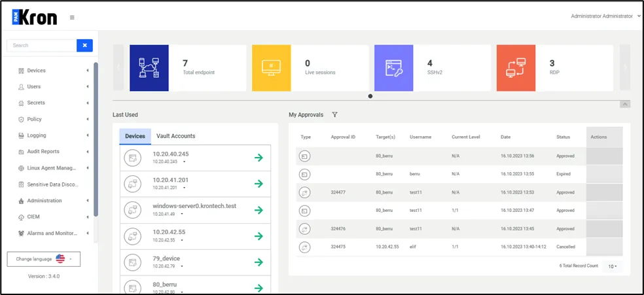The width and height of the screenshot is (644, 295).
Task: Connect to 10.20.40.245 with green arrow
Action: click(259, 158)
